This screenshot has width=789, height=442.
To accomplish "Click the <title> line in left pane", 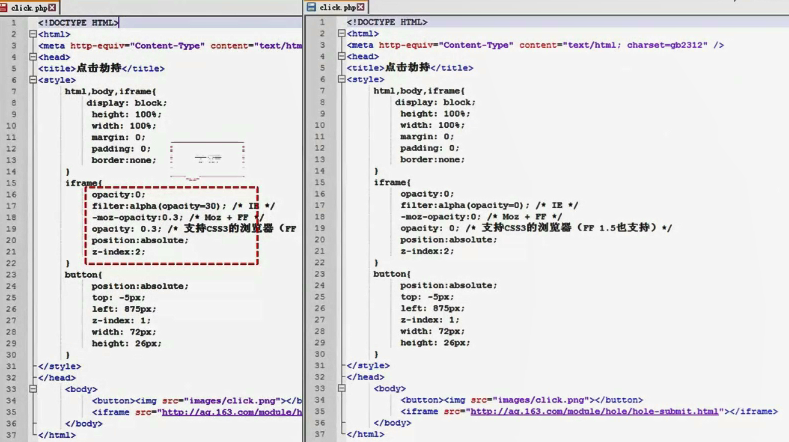I will (101, 68).
